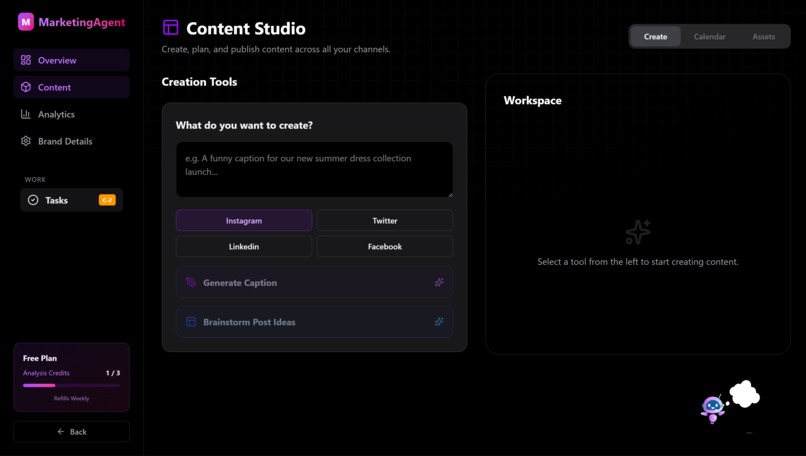The height and width of the screenshot is (456, 806).
Task: Click the Generate Caption pen icon
Action: (x=191, y=282)
